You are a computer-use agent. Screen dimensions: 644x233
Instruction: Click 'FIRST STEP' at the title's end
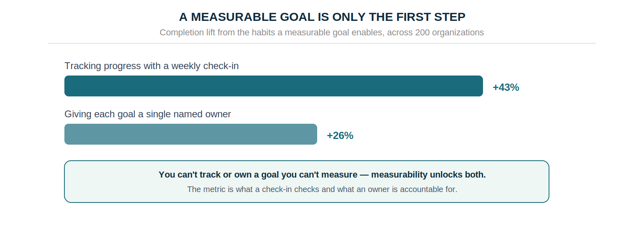[x=431, y=17]
